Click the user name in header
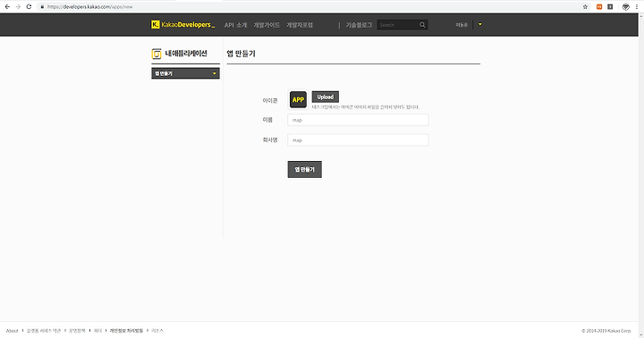644x338 pixels. 462,25
